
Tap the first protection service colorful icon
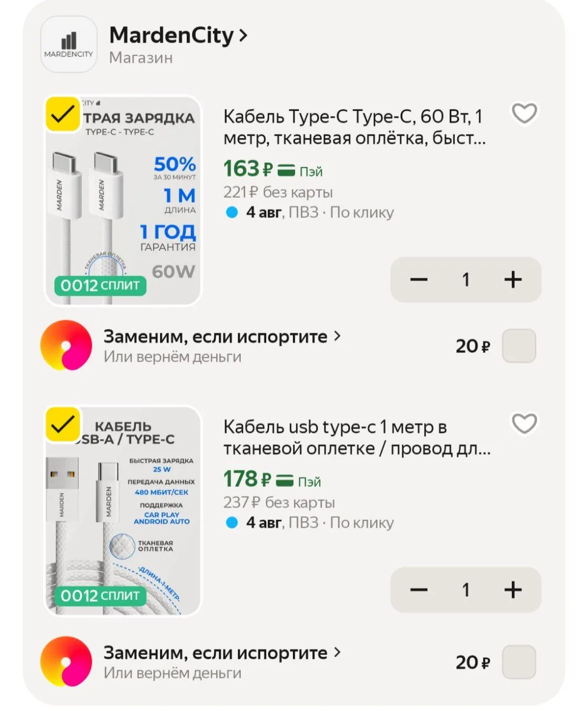click(x=66, y=346)
